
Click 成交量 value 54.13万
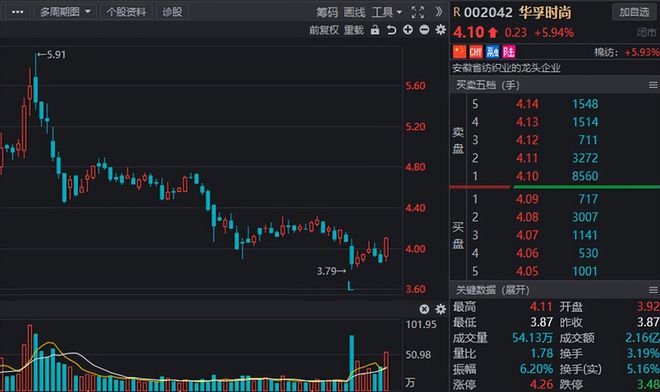point(532,338)
